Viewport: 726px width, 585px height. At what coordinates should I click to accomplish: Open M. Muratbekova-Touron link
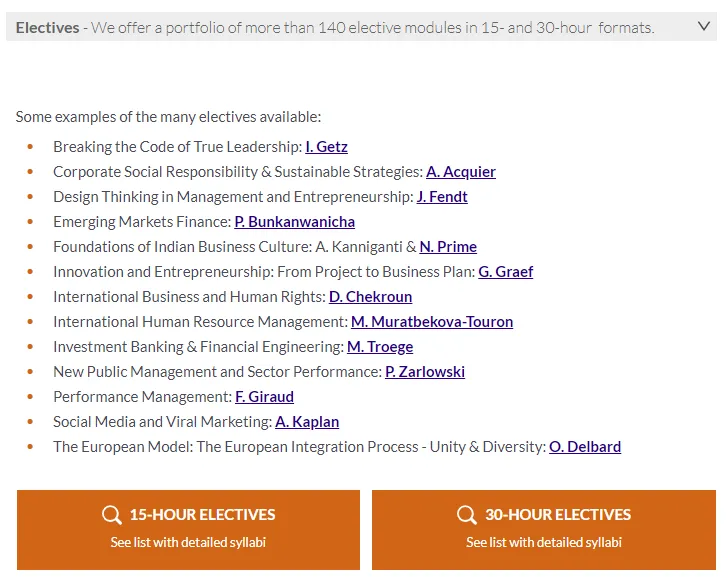[432, 322]
